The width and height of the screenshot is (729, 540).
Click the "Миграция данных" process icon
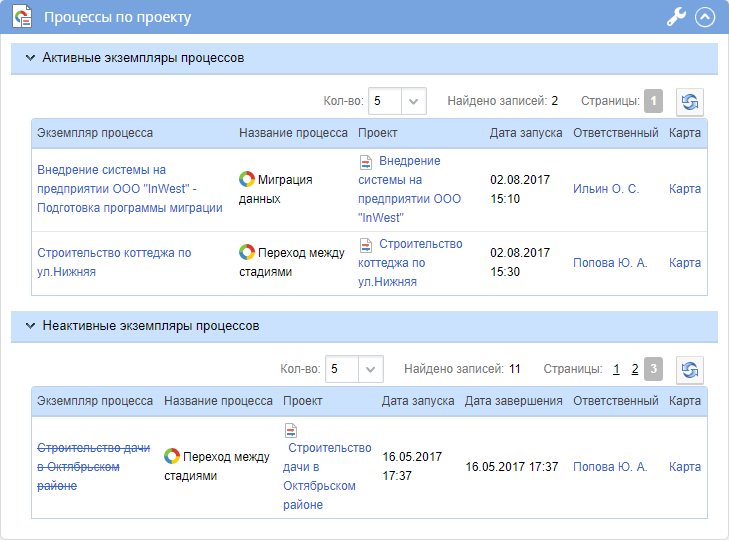pos(247,180)
